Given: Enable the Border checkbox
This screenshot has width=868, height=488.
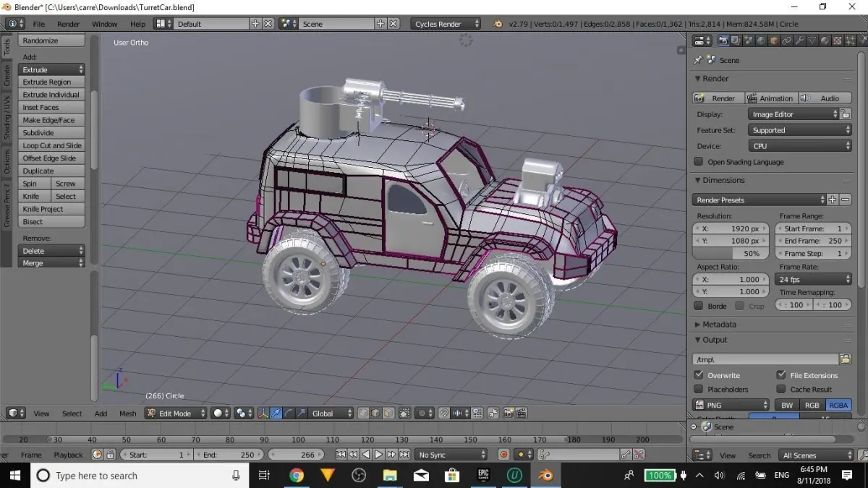Looking at the screenshot, I should (x=698, y=306).
